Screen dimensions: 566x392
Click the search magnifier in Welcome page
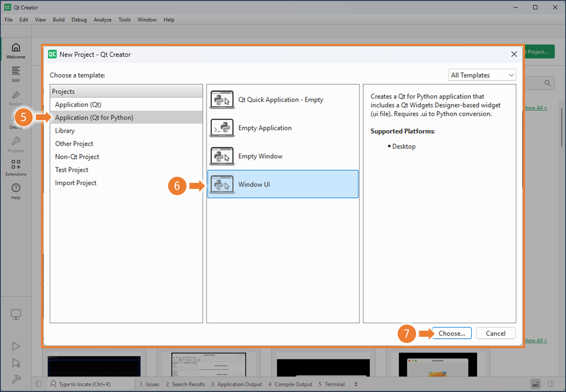pyautogui.click(x=548, y=83)
